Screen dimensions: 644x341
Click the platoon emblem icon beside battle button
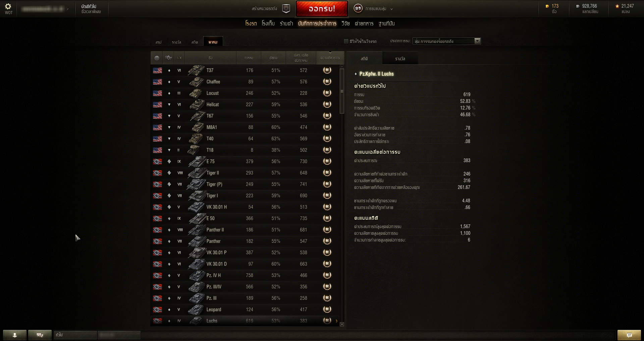click(x=286, y=9)
